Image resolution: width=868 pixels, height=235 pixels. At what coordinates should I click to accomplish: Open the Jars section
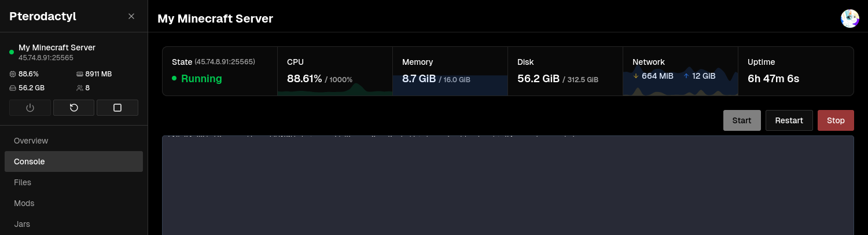pos(73,224)
